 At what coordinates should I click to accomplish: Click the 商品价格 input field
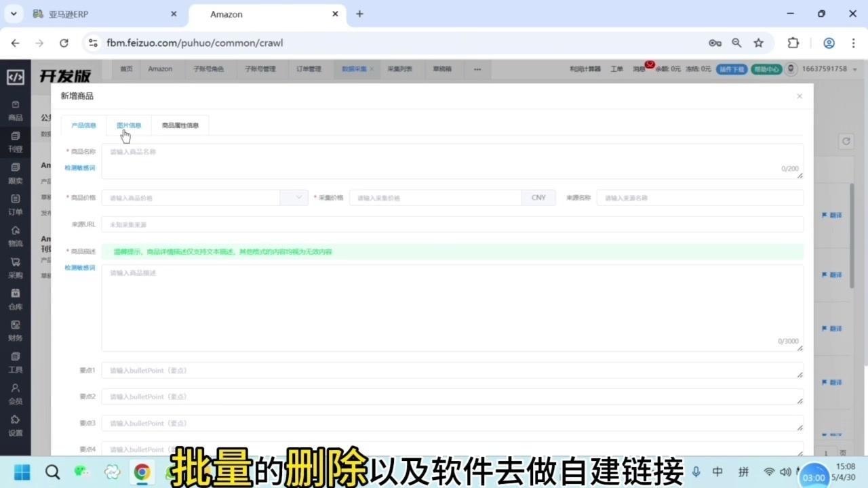coord(191,197)
